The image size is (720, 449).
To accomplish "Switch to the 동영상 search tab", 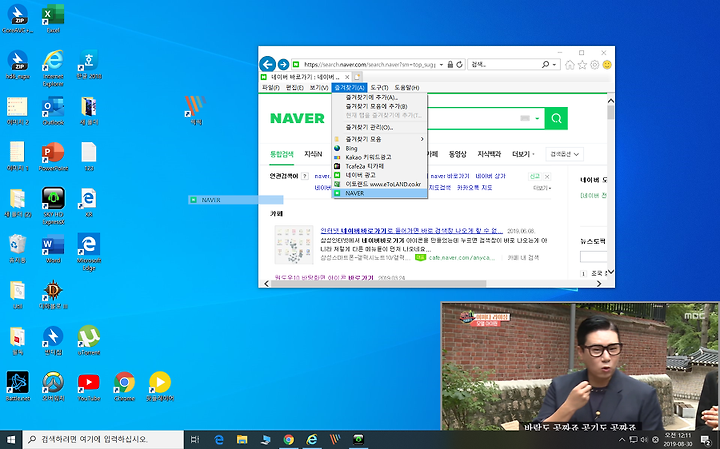I will pyautogui.click(x=457, y=154).
